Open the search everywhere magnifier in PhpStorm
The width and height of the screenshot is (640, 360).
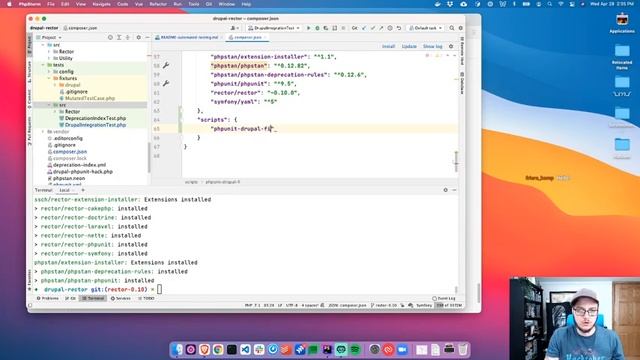click(452, 28)
